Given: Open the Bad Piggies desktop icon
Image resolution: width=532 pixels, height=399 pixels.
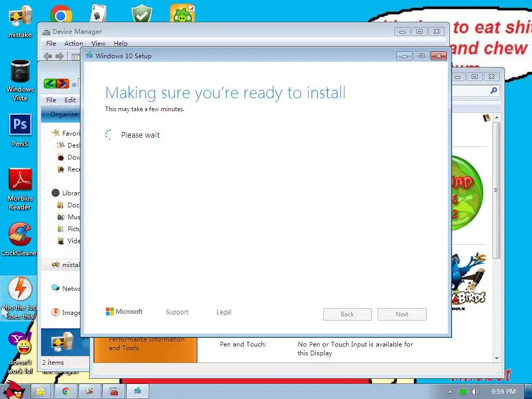Looking at the screenshot, I should click(182, 14).
